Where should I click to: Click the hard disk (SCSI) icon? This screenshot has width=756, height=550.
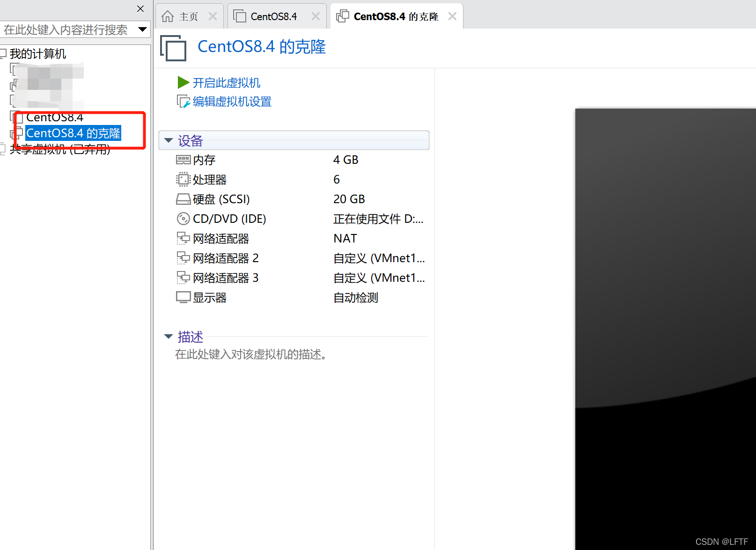[183, 199]
